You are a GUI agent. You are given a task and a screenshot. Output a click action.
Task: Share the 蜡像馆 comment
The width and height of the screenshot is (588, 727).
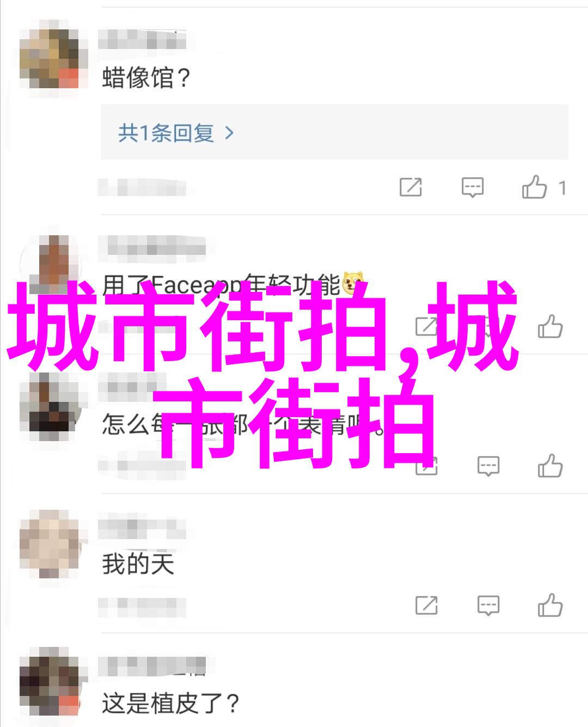(x=411, y=188)
